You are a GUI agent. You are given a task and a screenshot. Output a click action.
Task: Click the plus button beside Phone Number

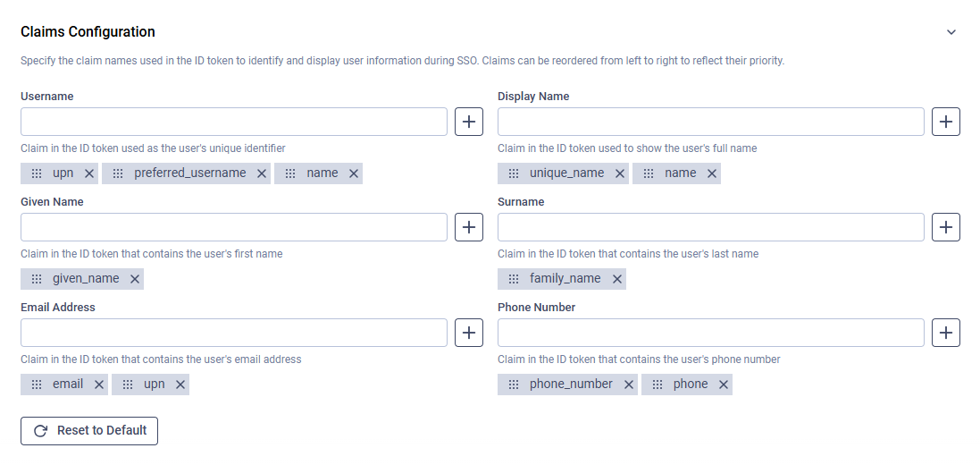click(x=946, y=333)
